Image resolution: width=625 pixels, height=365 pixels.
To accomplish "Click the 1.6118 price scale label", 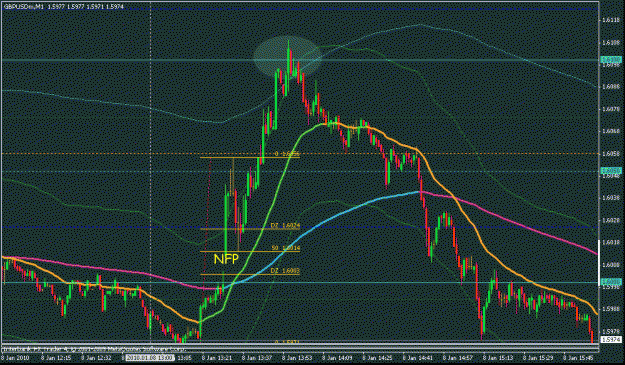I will coord(610,20).
